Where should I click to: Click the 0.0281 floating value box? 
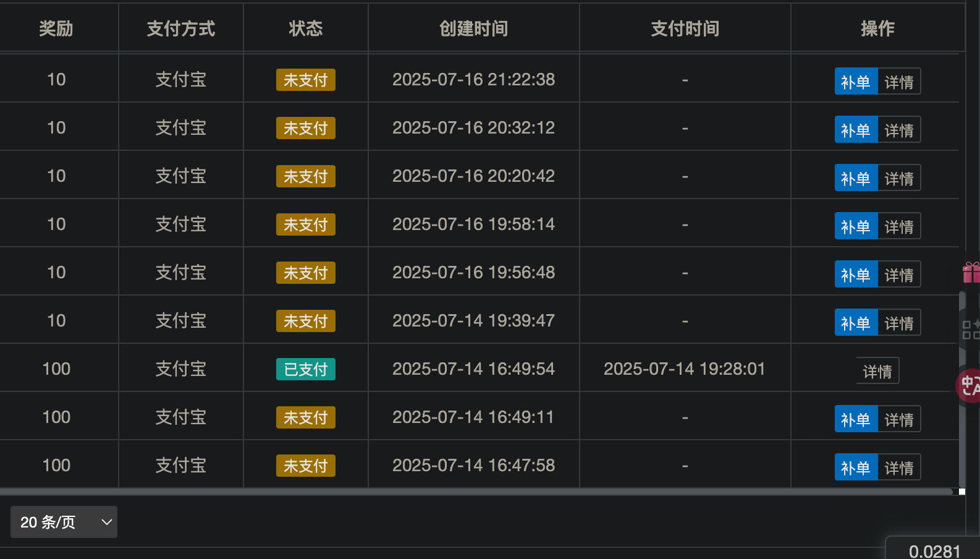click(x=934, y=550)
